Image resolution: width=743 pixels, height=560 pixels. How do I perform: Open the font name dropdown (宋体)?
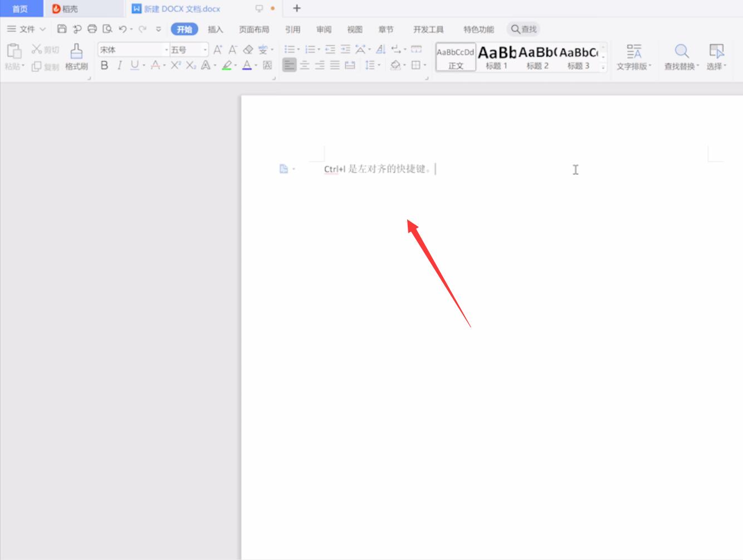coord(166,50)
